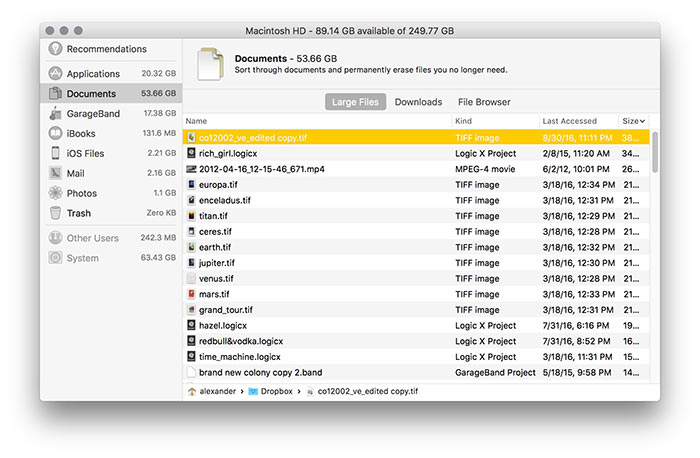Open the Trash category icon
This screenshot has width=700, height=458.
click(55, 213)
